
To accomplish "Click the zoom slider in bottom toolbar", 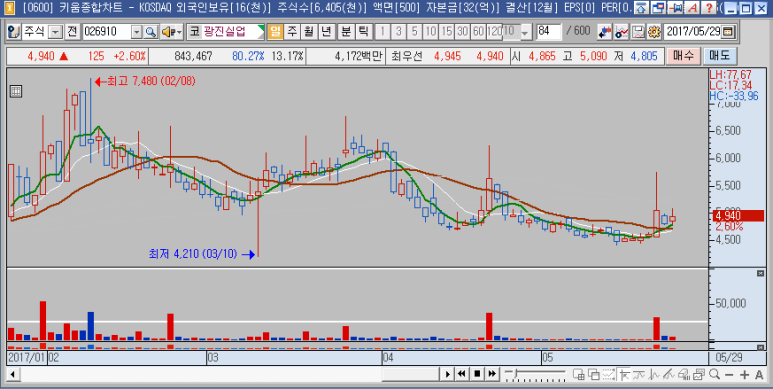I will point(536,374).
